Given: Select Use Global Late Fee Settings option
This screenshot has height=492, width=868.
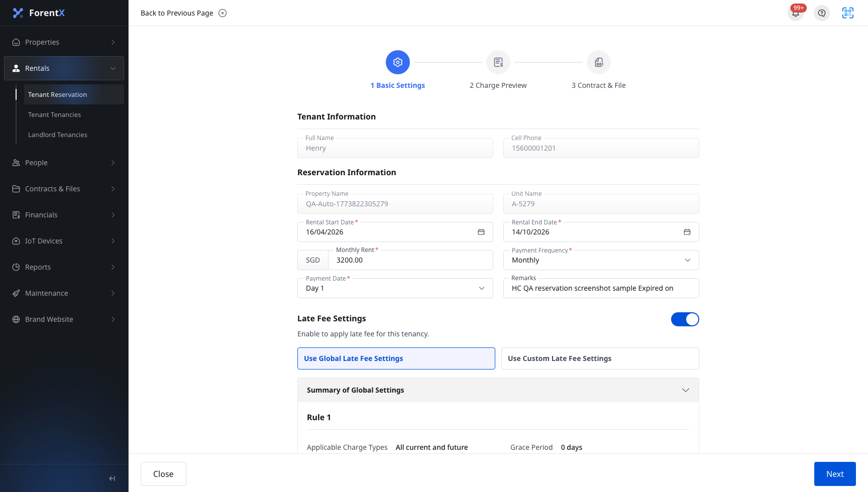Looking at the screenshot, I should (396, 358).
